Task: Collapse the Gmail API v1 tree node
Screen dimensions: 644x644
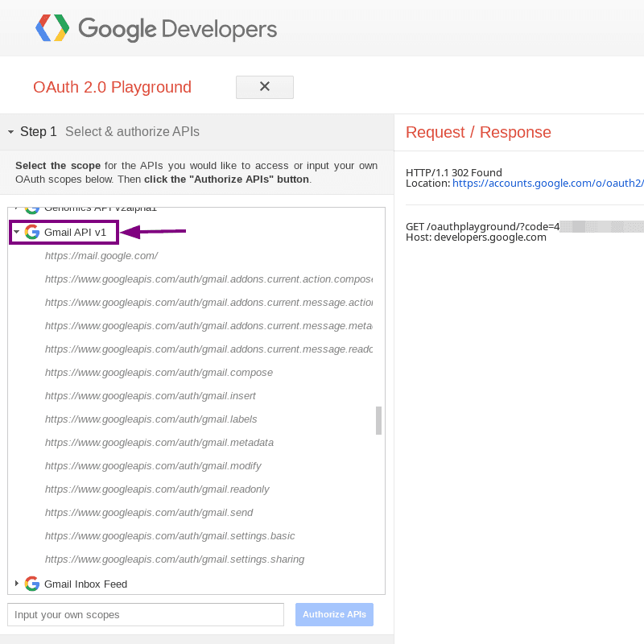Action: click(x=17, y=233)
